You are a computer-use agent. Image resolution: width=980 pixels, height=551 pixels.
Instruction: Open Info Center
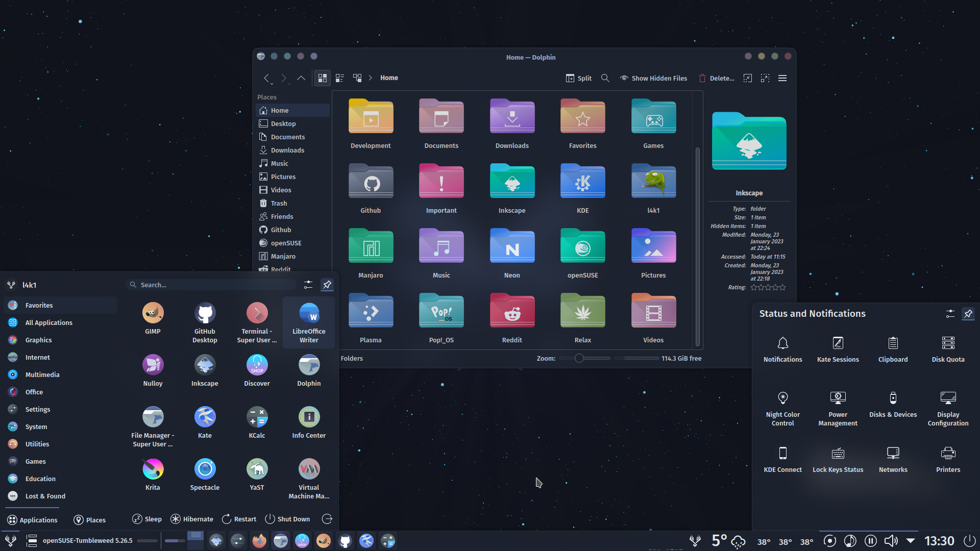click(x=309, y=422)
